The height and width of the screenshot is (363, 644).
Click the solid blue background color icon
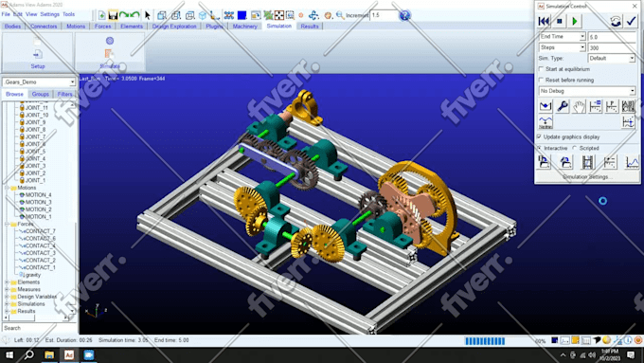(241, 15)
